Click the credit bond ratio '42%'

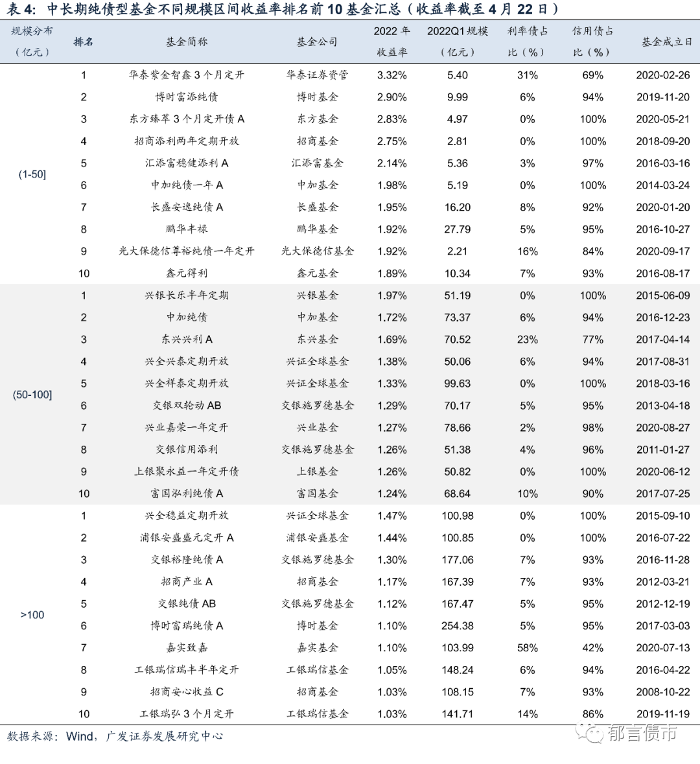tap(593, 647)
